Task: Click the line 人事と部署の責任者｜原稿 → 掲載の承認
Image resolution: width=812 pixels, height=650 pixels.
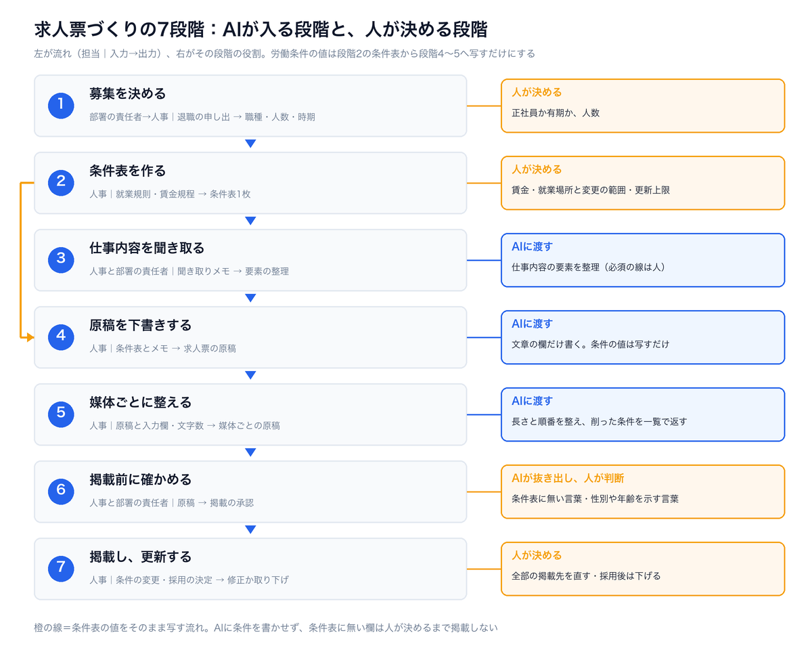Action: [172, 503]
